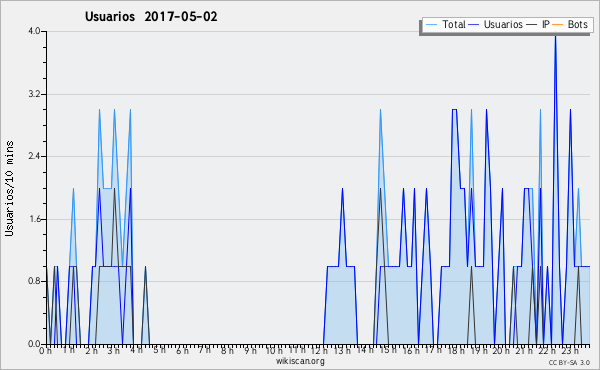Click the 0.0 y-axis value
The width and height of the screenshot is (600, 370).
pos(34,344)
